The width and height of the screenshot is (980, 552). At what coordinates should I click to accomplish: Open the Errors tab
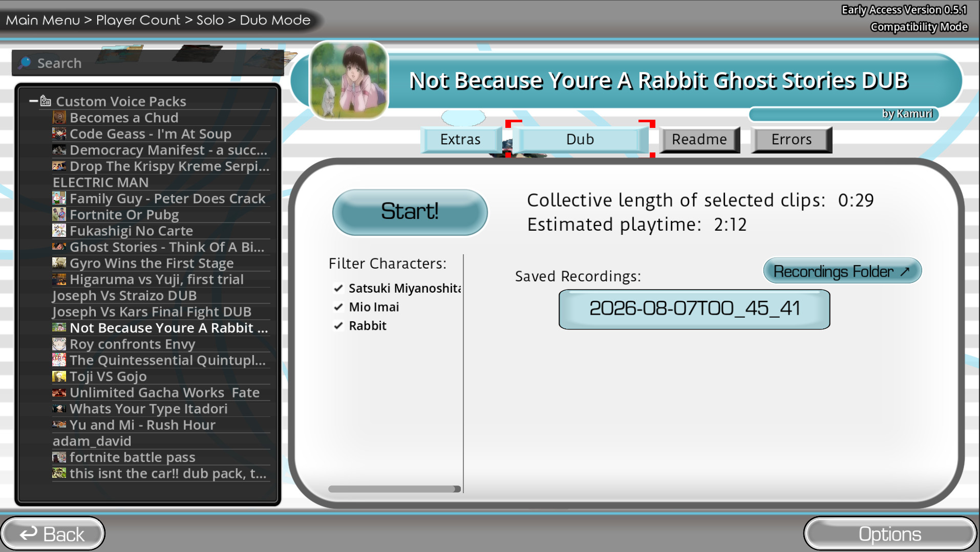[x=791, y=139]
